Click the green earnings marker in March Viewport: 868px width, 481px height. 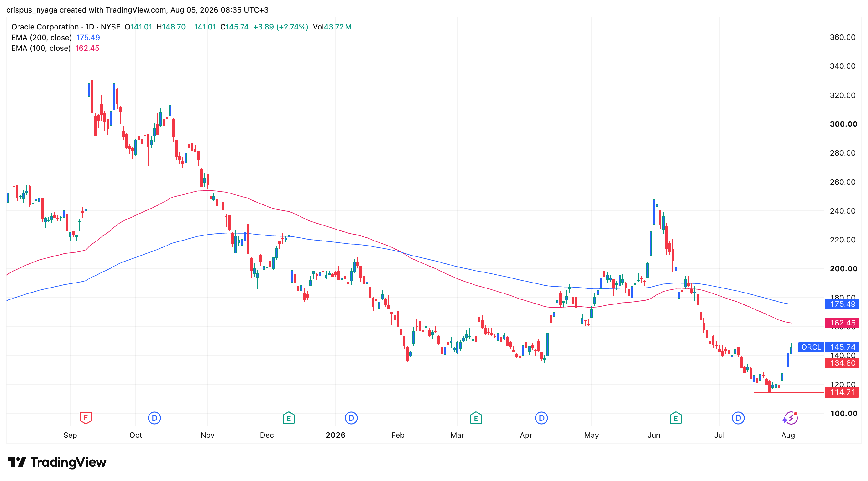point(476,418)
